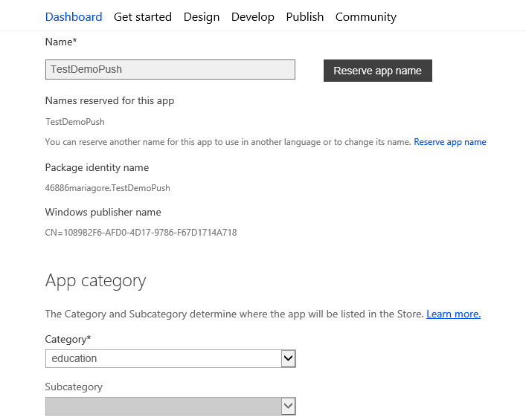The height and width of the screenshot is (420, 526).
Task: Click the App category heading
Action: coord(96,280)
